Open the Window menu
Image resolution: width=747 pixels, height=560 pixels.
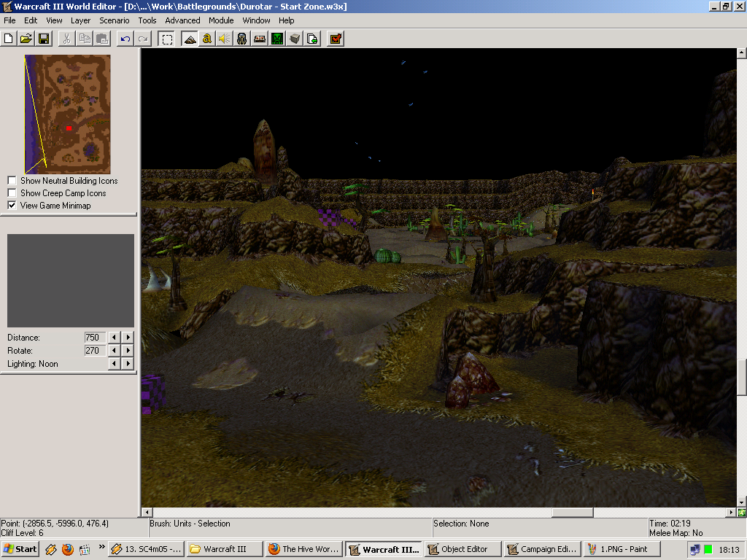coord(256,20)
